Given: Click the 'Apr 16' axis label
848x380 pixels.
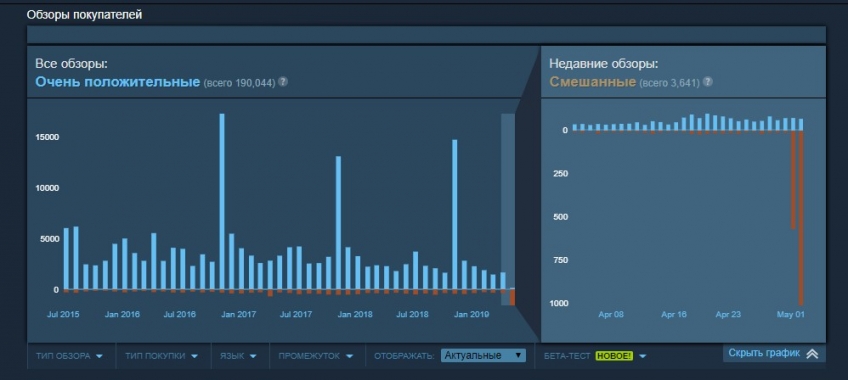Looking at the screenshot, I should point(674,314).
